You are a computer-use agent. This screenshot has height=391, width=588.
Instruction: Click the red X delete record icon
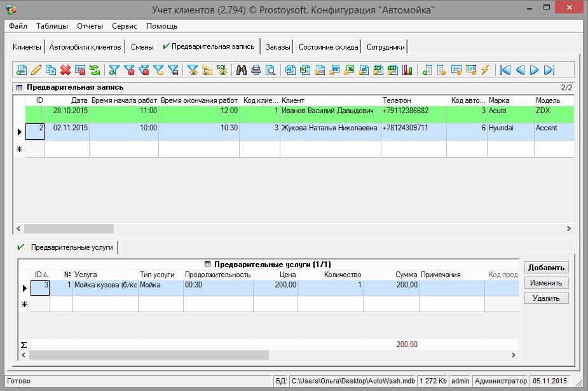click(x=65, y=70)
